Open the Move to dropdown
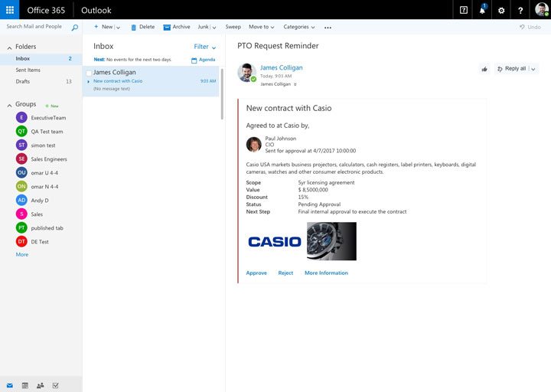This screenshot has width=551, height=392. 262,27
